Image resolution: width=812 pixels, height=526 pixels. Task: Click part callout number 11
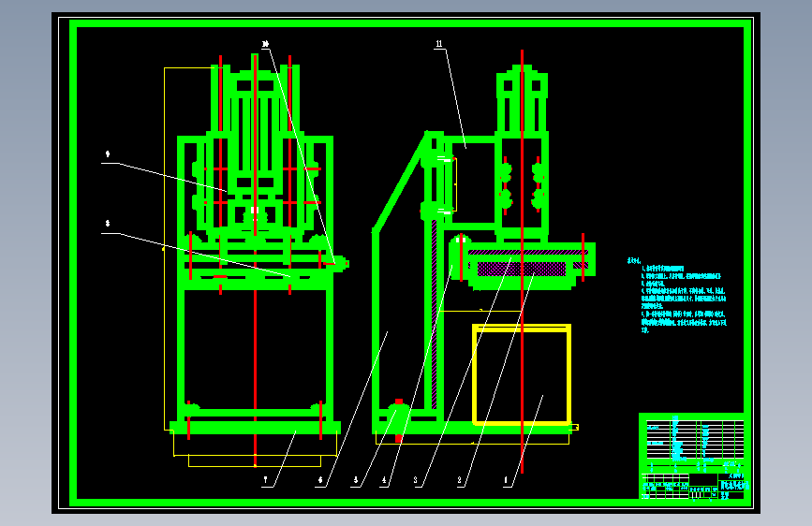click(439, 44)
